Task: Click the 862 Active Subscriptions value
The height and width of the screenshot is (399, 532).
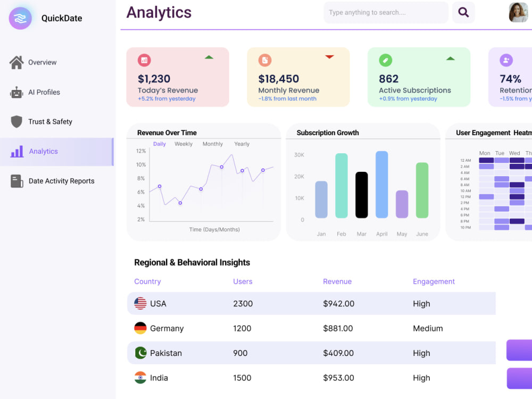Action: point(388,79)
